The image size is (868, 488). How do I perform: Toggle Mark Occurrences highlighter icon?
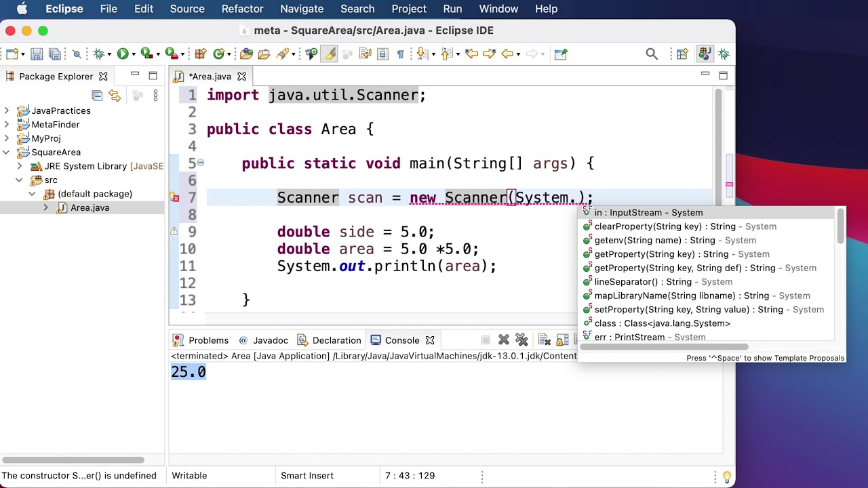coord(329,54)
